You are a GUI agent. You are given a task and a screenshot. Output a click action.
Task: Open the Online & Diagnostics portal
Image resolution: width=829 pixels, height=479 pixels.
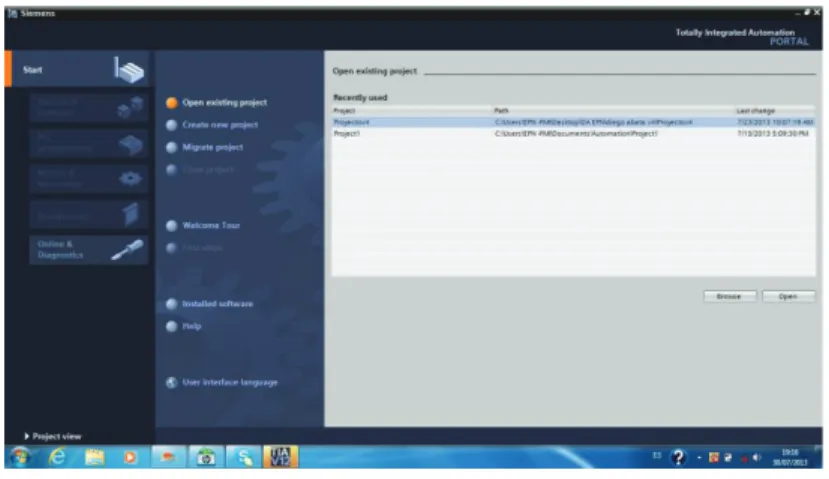(x=89, y=250)
